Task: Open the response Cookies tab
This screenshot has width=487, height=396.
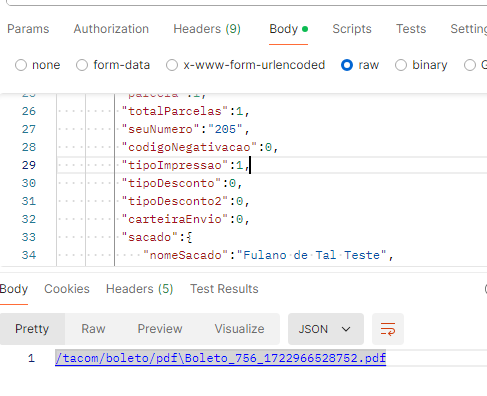Action: point(67,289)
